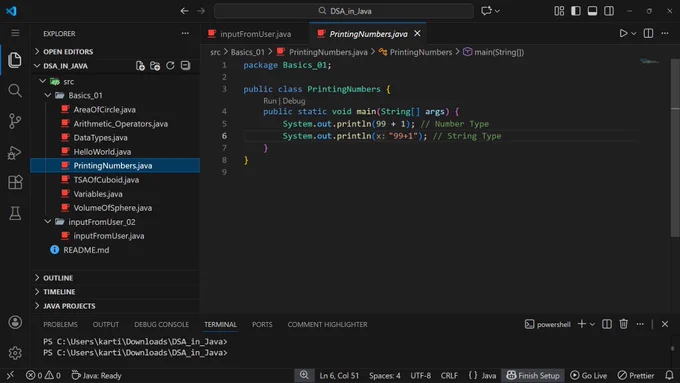Collapse the src folder
The width and height of the screenshot is (680, 383).
(42, 81)
